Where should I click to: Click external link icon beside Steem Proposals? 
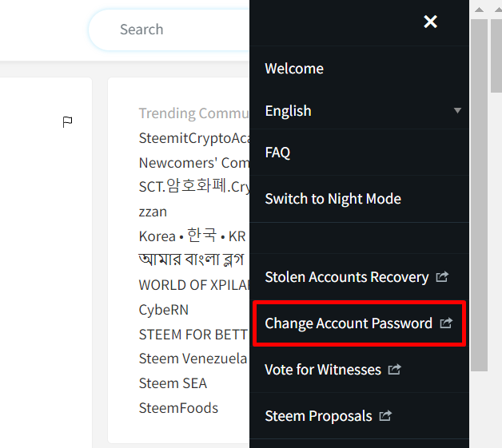pos(385,416)
